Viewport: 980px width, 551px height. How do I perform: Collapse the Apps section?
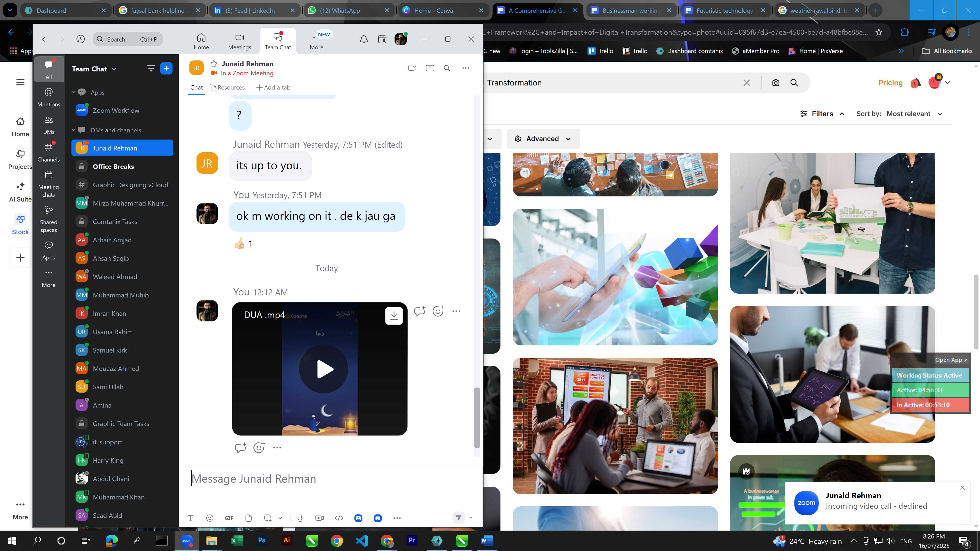[73, 92]
